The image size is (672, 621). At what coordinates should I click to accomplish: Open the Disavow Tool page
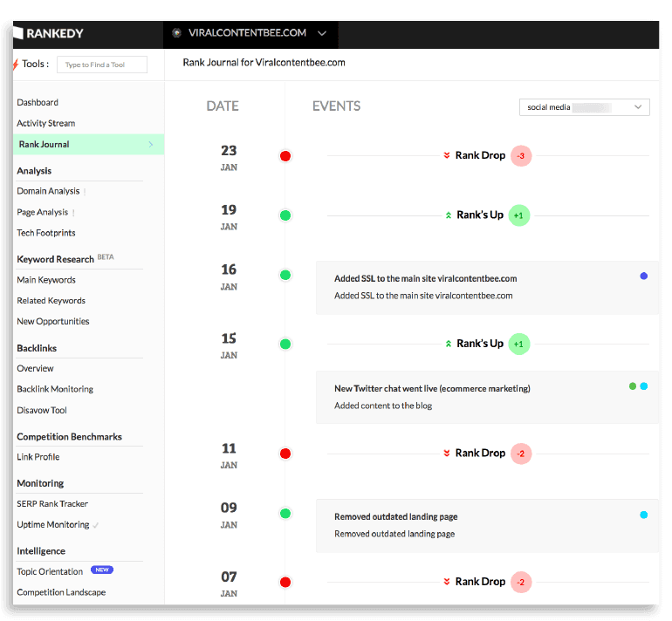tap(42, 411)
